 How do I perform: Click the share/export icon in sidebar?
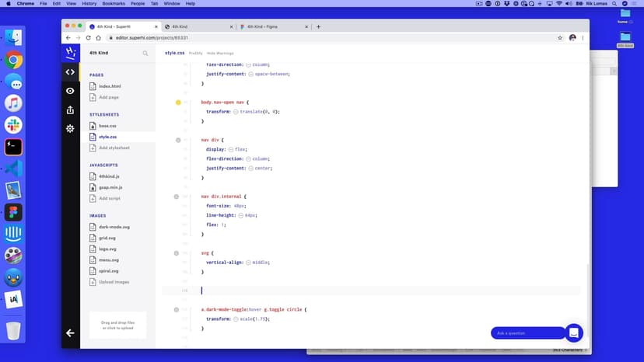(70, 110)
